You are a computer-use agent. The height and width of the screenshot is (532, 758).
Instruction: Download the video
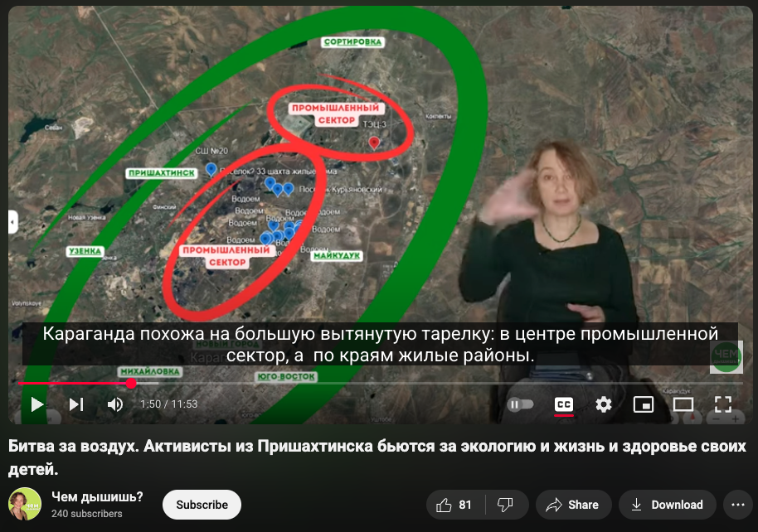point(668,505)
